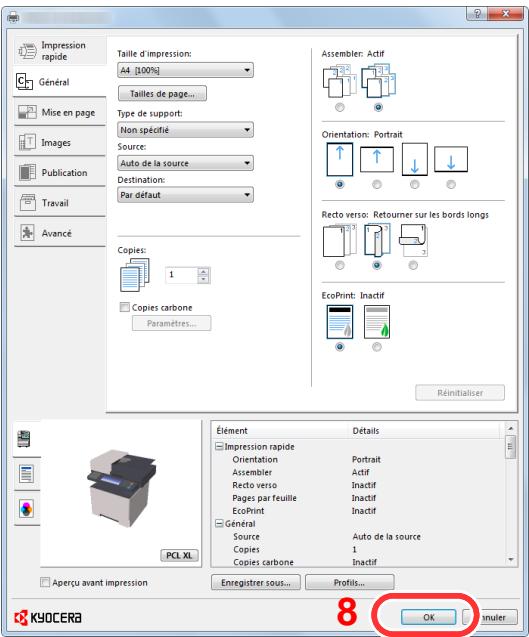Click the Enregistrer sous button
The width and height of the screenshot is (529, 637).
[x=256, y=583]
